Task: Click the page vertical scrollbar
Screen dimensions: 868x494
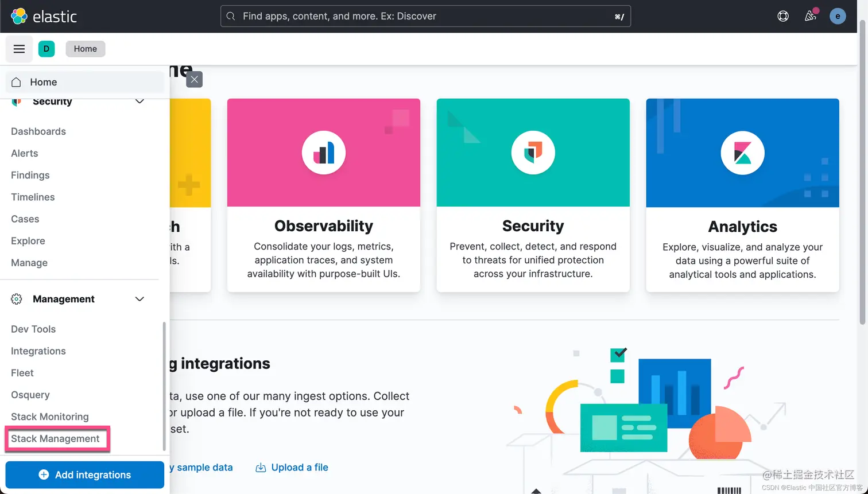Action: (x=863, y=172)
